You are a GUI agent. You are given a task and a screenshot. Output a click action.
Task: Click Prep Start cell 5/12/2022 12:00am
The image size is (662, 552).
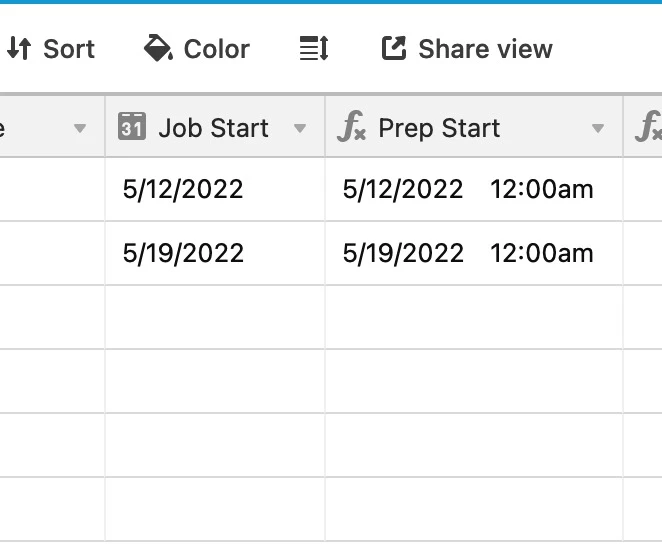tap(473, 189)
